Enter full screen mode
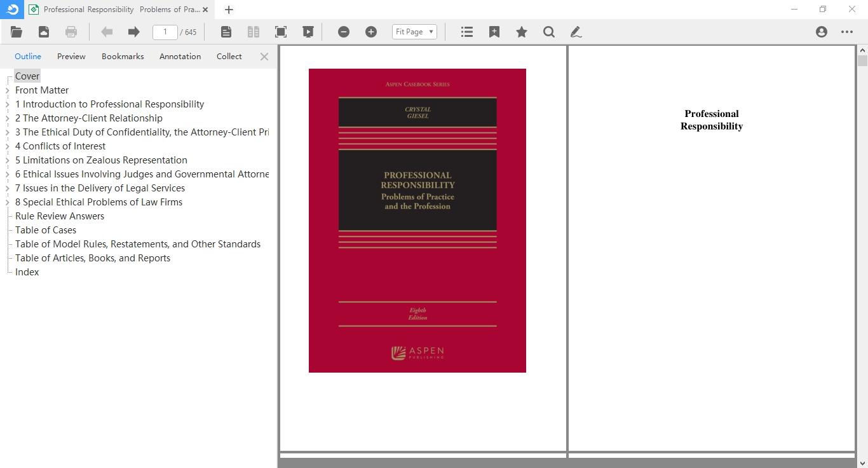Image resolution: width=868 pixels, height=468 pixels. click(281, 32)
